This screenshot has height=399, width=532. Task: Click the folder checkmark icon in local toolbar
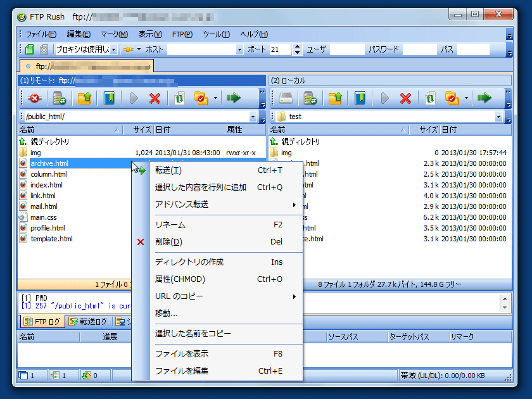click(452, 98)
